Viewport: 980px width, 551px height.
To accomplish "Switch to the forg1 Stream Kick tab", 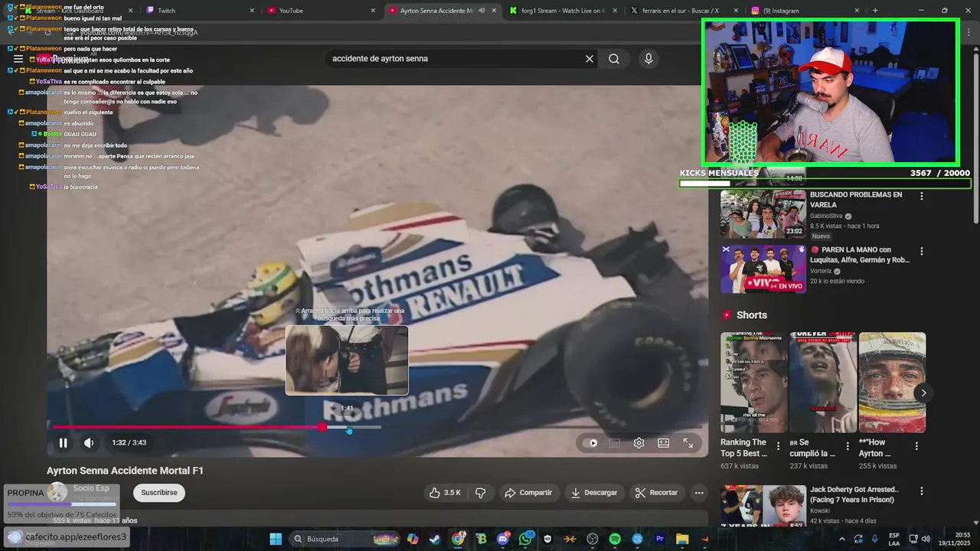I will [x=563, y=11].
